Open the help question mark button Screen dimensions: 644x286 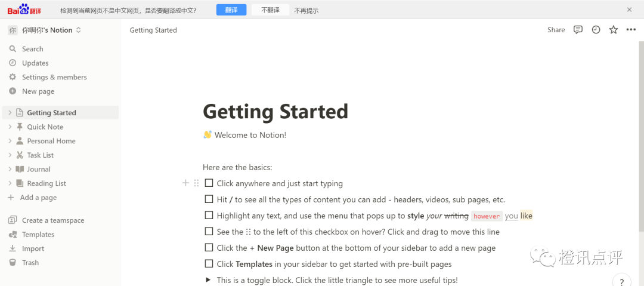coord(622,282)
